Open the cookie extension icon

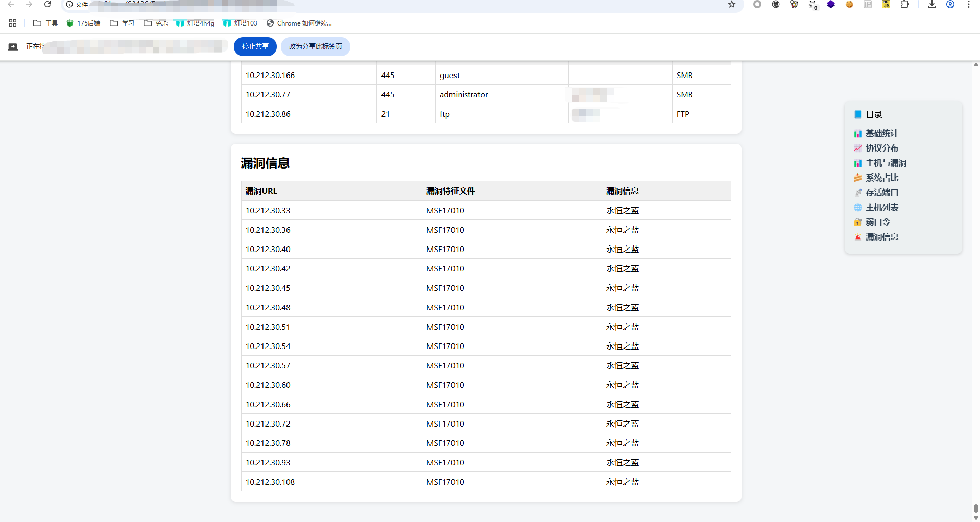click(x=849, y=4)
